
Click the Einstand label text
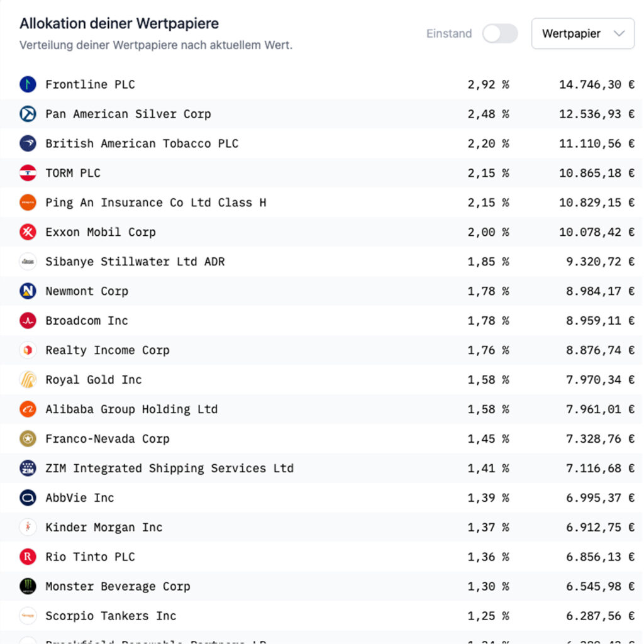[448, 34]
